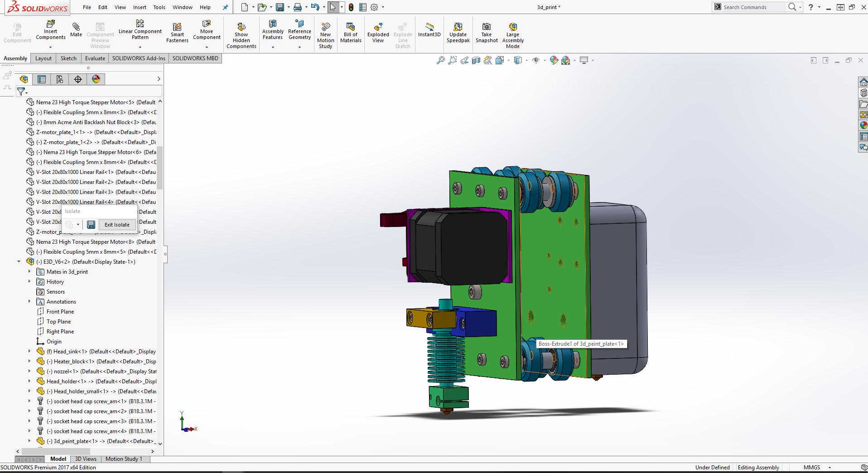Image resolution: width=868 pixels, height=473 pixels.
Task: Click the File Properties list icon
Action: click(x=362, y=7)
